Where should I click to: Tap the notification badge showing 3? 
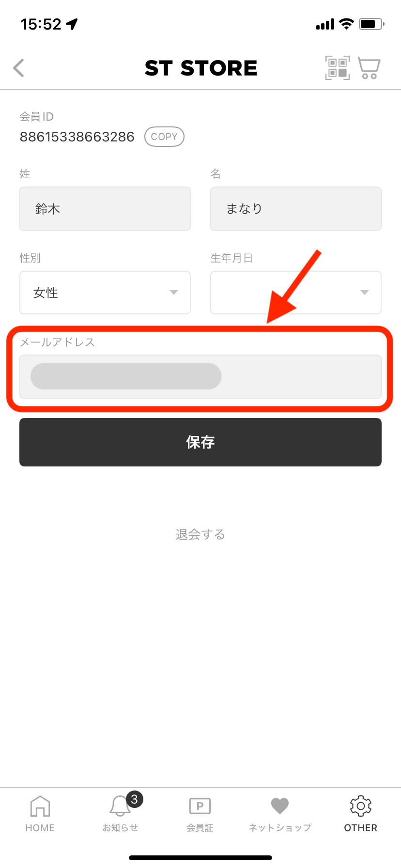tap(135, 799)
